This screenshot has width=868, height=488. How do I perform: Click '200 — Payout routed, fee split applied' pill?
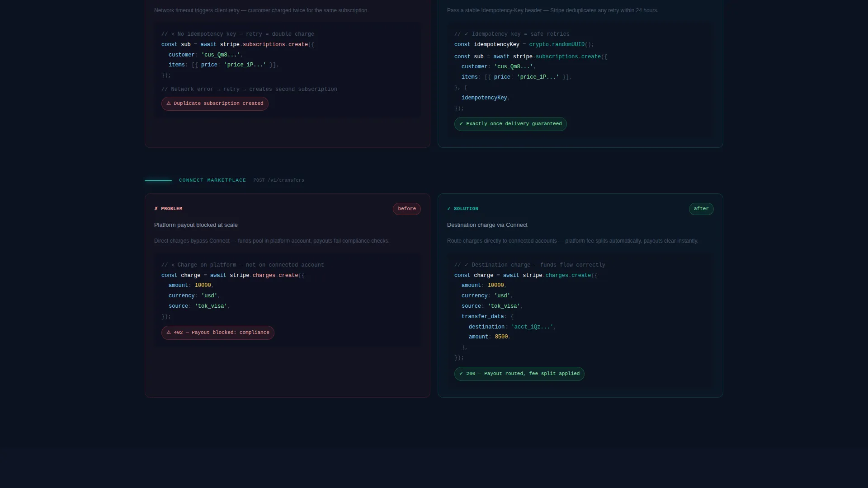coord(519,374)
